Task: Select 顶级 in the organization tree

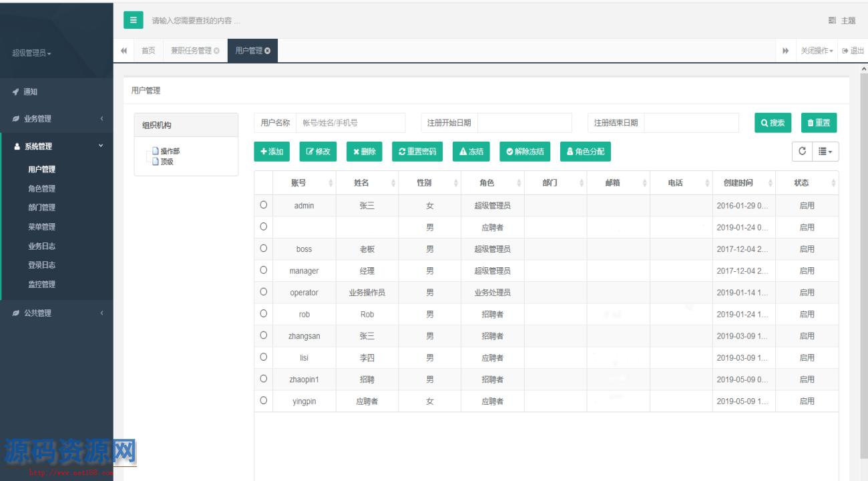Action: pos(167,161)
